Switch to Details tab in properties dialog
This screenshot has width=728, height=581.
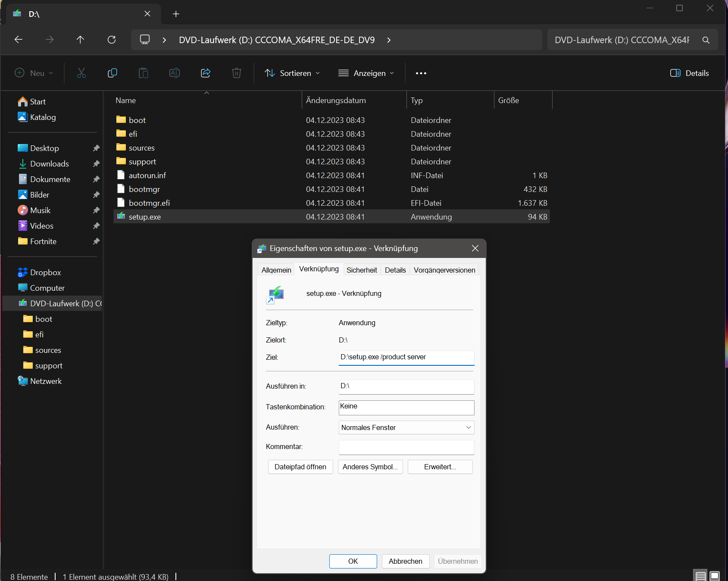pyautogui.click(x=395, y=270)
